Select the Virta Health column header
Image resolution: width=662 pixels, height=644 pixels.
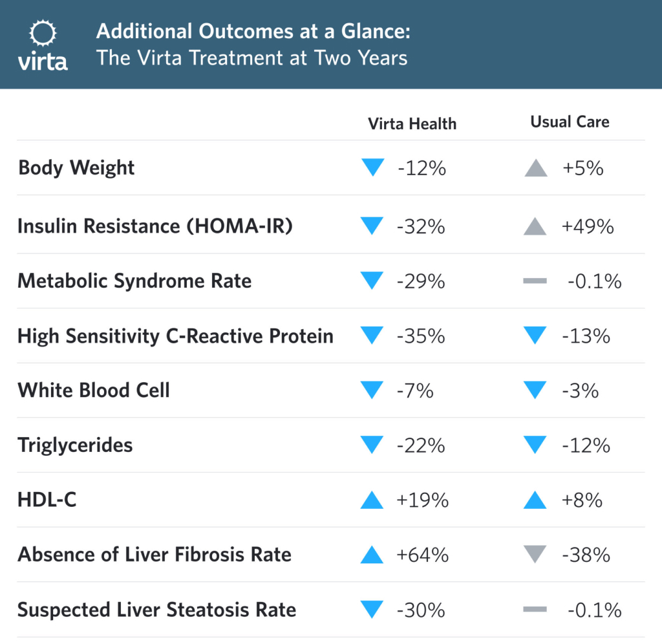(x=412, y=123)
